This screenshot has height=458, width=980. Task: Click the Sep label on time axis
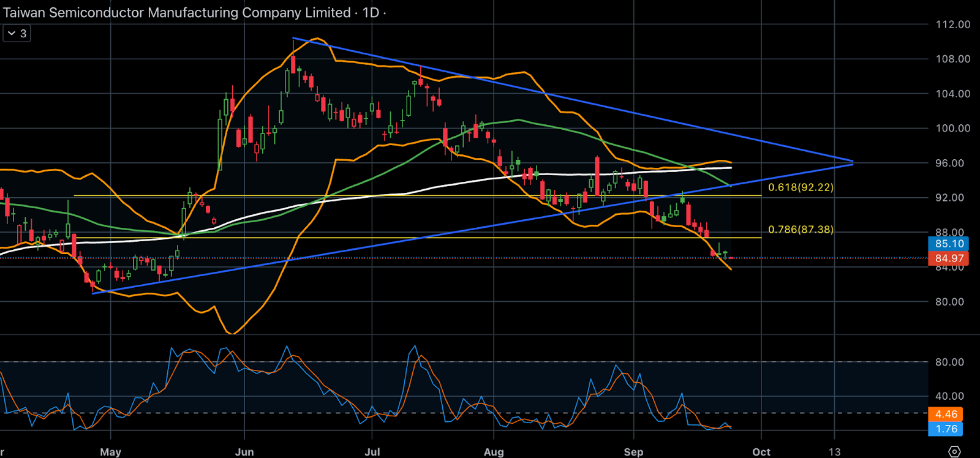[x=633, y=452]
